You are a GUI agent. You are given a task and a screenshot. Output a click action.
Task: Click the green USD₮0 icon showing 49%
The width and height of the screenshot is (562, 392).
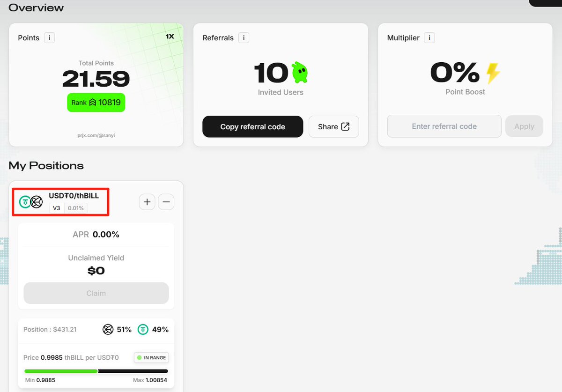pyautogui.click(x=143, y=330)
